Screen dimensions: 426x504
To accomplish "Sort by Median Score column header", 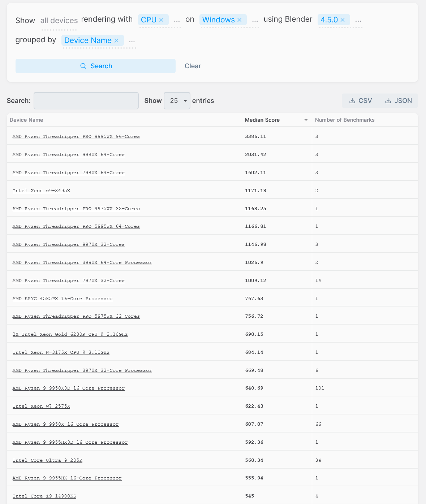I will coord(262,120).
